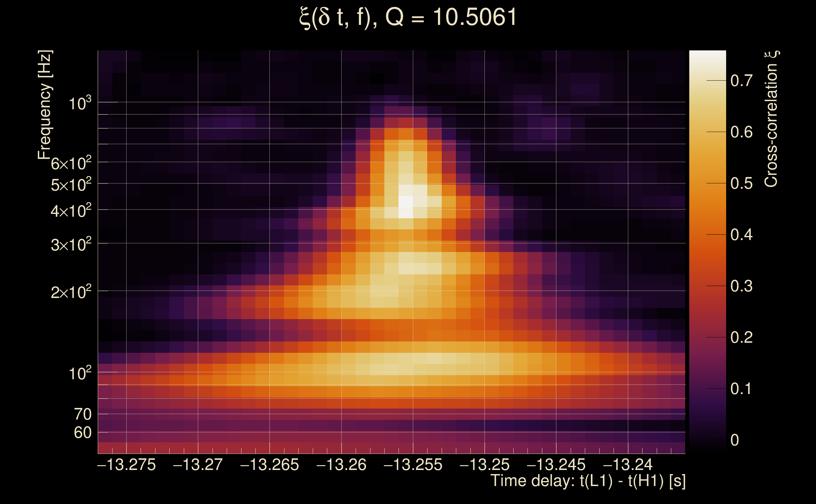Click the white top region of the color scale
This screenshot has height=504, width=816.
(x=707, y=58)
